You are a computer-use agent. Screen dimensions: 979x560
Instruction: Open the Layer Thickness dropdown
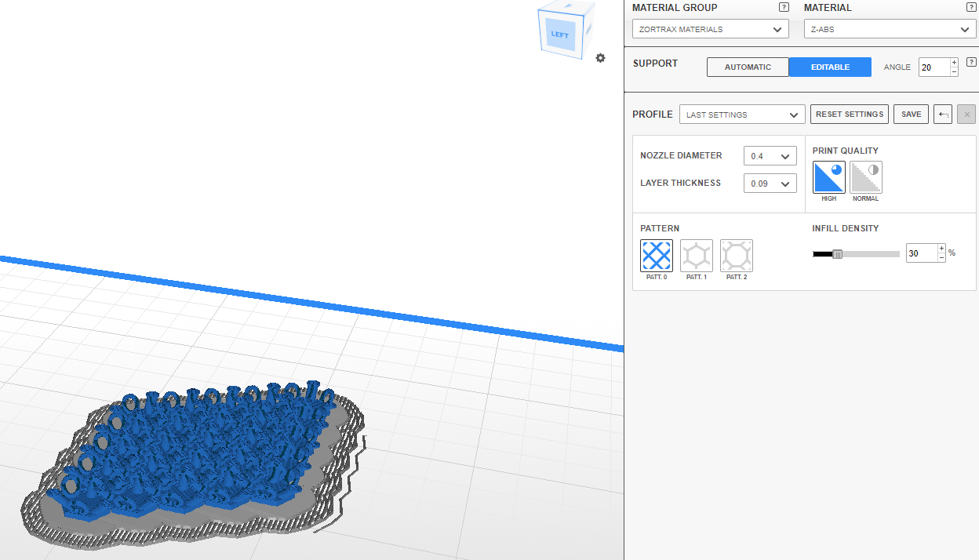[770, 184]
